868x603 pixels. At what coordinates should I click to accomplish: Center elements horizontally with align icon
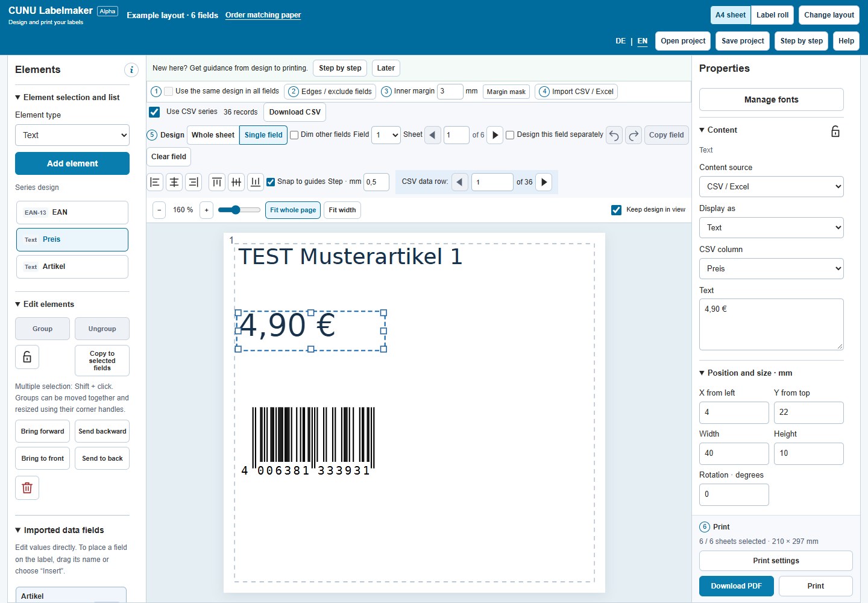click(x=174, y=182)
